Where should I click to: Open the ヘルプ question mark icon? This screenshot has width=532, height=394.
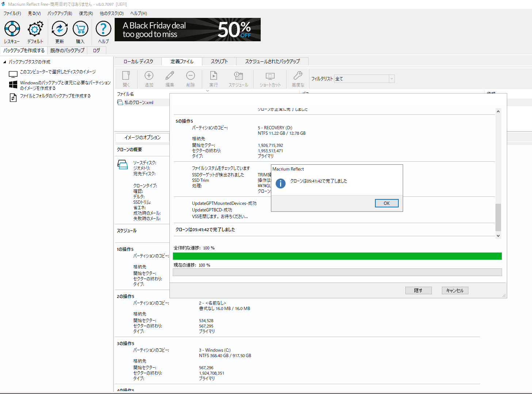point(103,29)
